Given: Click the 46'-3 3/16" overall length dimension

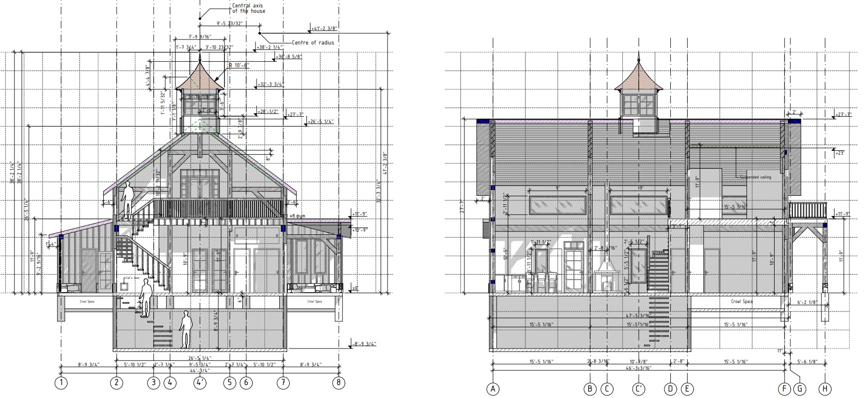Looking at the screenshot, I should pos(639,368).
